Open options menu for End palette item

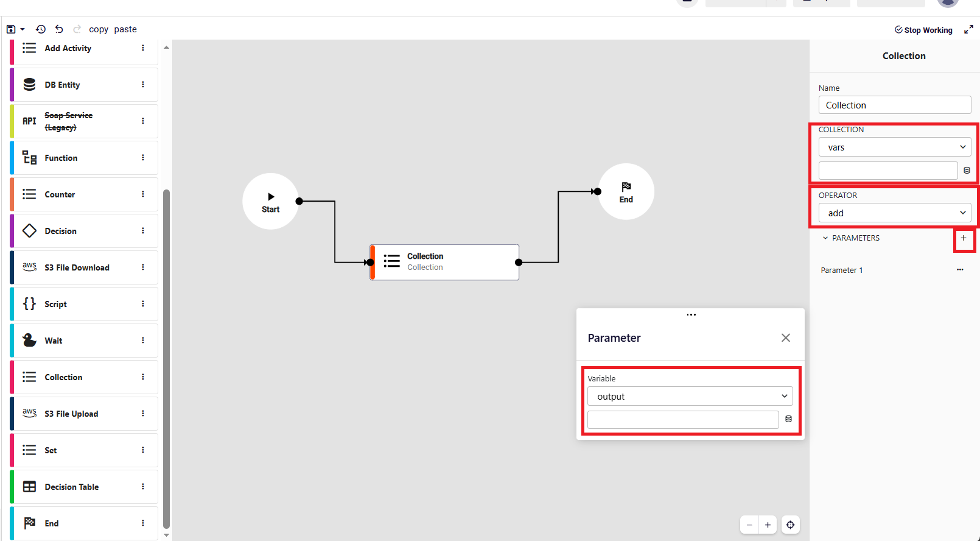coord(143,523)
